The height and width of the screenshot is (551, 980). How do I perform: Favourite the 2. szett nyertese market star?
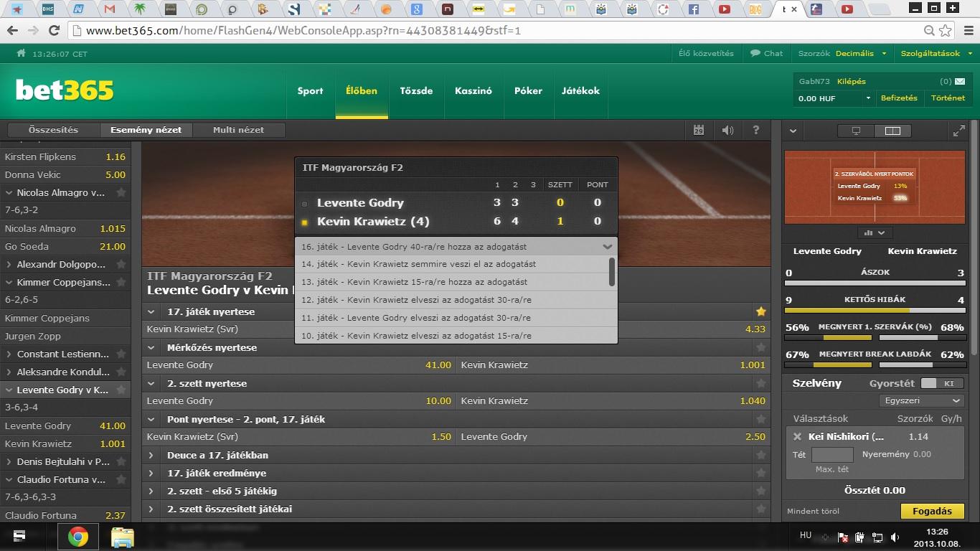point(761,383)
